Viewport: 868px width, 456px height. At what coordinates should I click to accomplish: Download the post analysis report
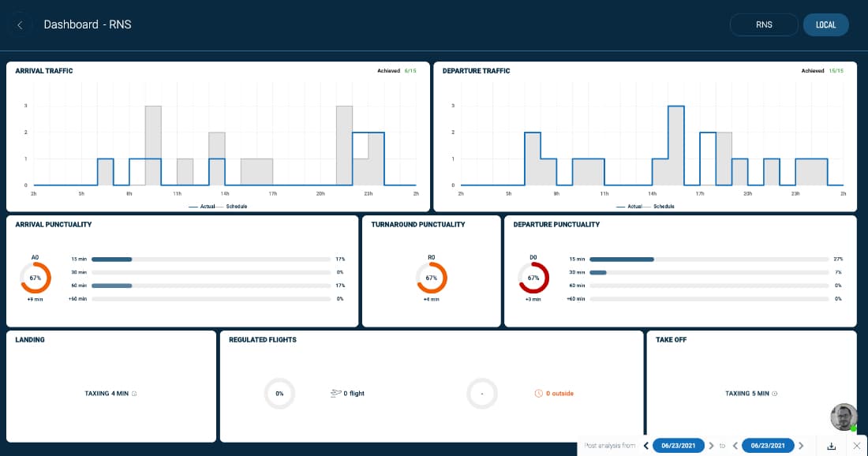click(831, 446)
